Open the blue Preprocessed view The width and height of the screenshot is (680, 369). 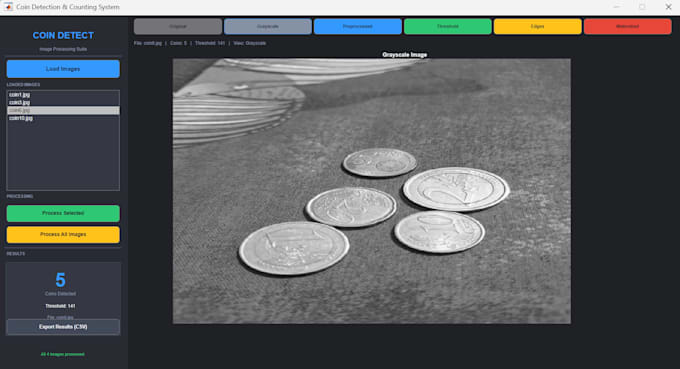pos(358,26)
